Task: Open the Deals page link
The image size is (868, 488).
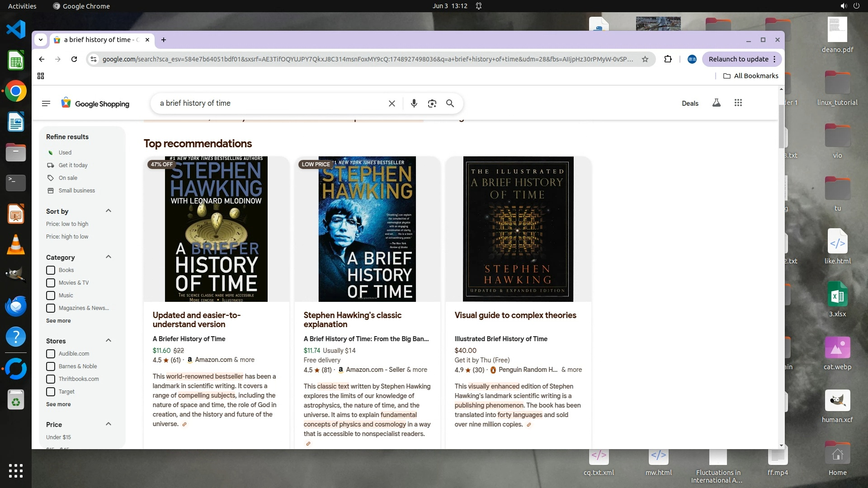Action: tap(690, 103)
